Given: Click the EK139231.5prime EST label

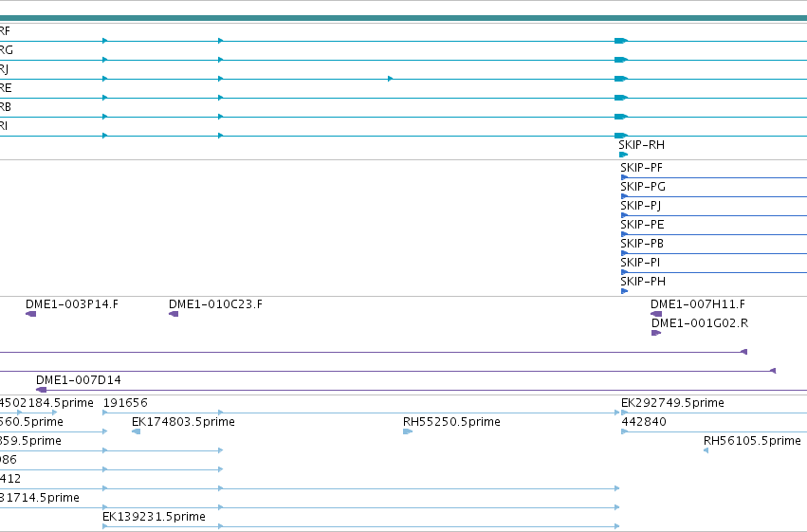Looking at the screenshot, I should 154,517.
